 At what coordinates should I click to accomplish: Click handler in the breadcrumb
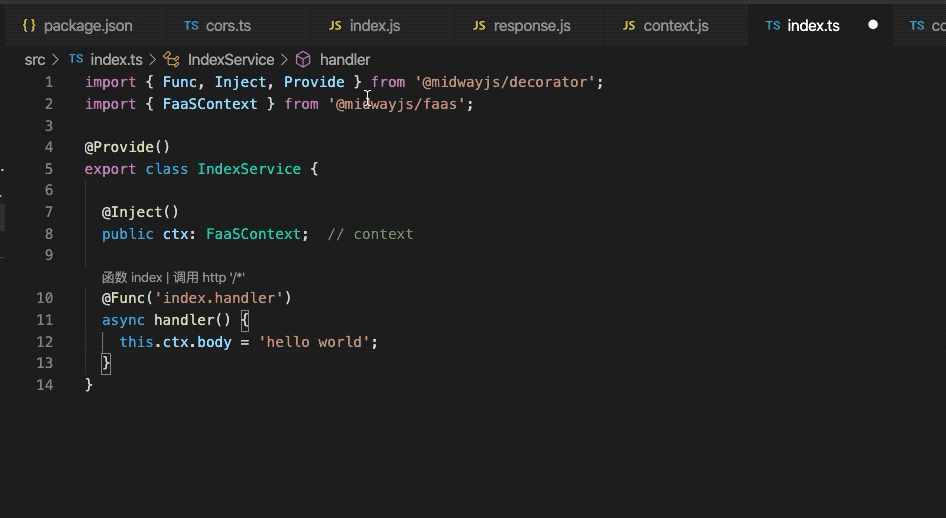(x=344, y=60)
